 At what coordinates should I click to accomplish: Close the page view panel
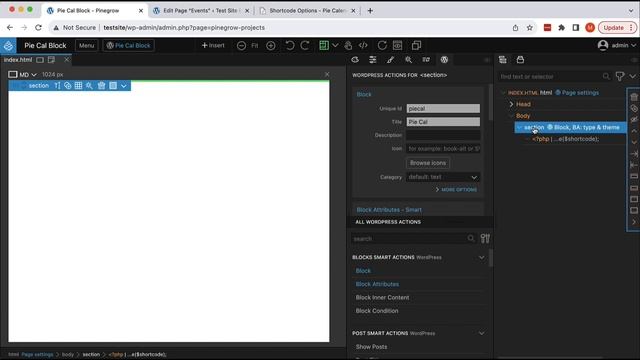[327, 74]
